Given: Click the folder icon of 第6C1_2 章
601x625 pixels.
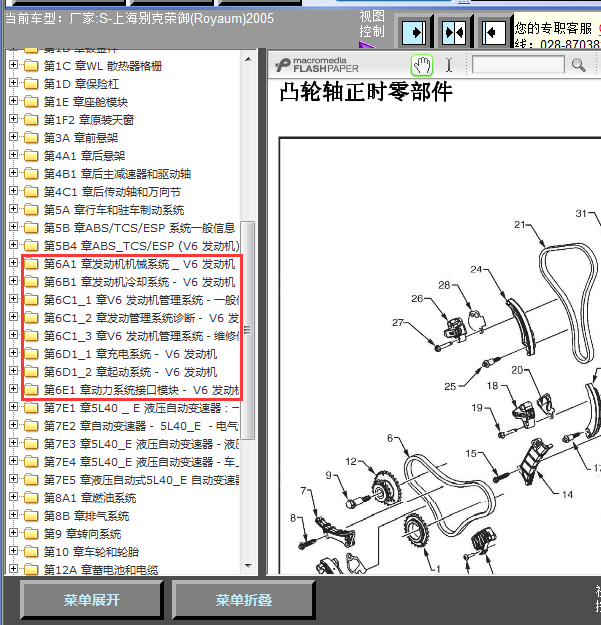Looking at the screenshot, I should point(31,318).
